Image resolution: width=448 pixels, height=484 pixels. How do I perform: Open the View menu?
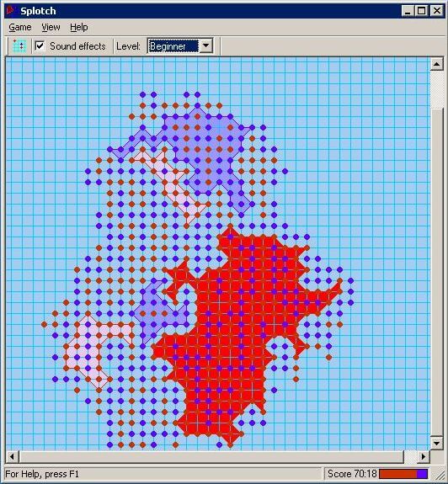(x=51, y=28)
